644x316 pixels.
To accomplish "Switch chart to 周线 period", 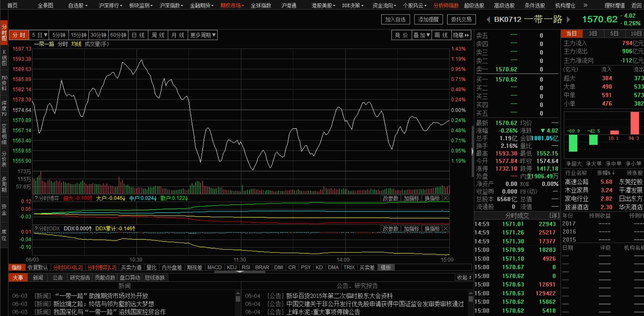I will [x=158, y=35].
